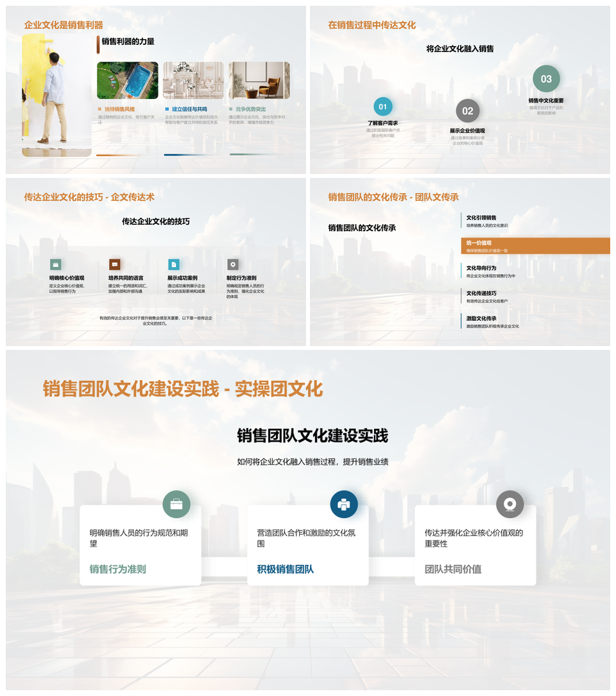Image resolution: width=616 pixels, height=696 pixels.
Task: Open the photo of man painting yellow wall
Action: [56, 95]
